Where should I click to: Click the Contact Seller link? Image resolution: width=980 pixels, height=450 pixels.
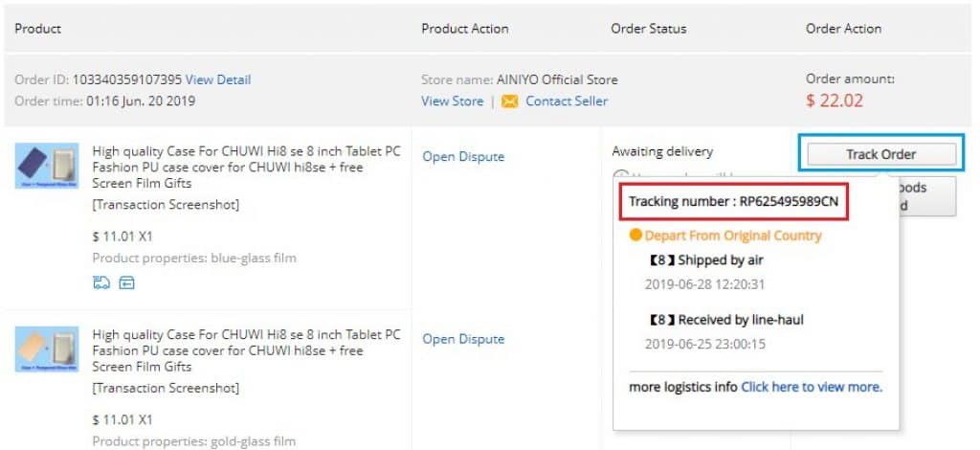point(566,101)
